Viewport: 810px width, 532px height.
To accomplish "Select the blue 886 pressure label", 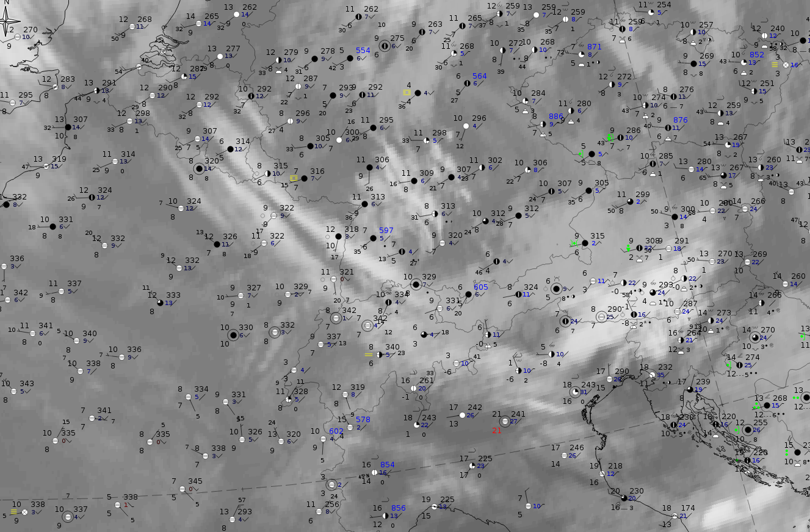I will click(x=555, y=117).
